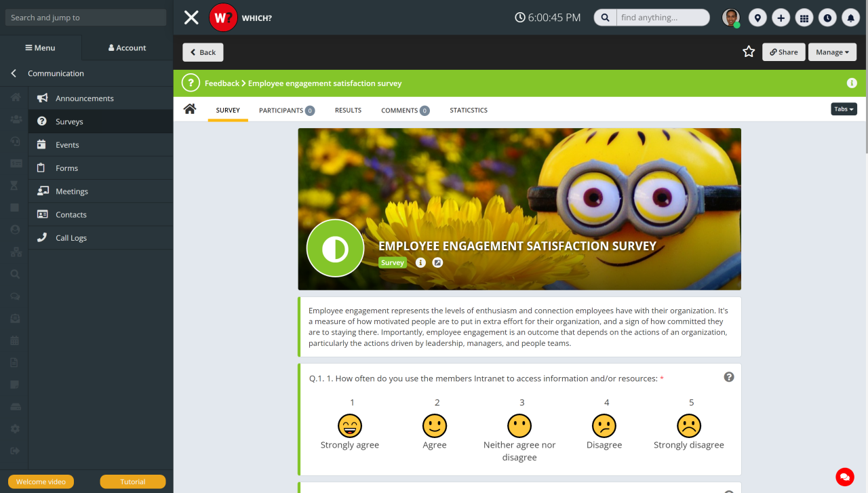The width and height of the screenshot is (868, 493).
Task: Open the help question mark next to Q.1
Action: pyautogui.click(x=729, y=376)
